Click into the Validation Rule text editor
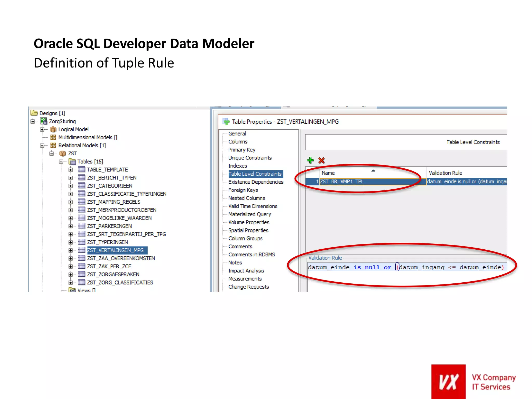The image size is (532, 399). pyautogui.click(x=407, y=277)
